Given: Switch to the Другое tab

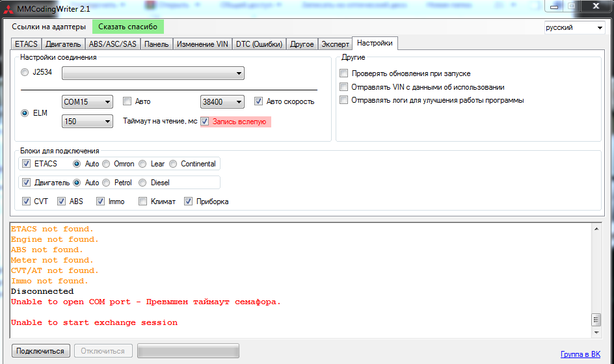Looking at the screenshot, I should point(302,44).
